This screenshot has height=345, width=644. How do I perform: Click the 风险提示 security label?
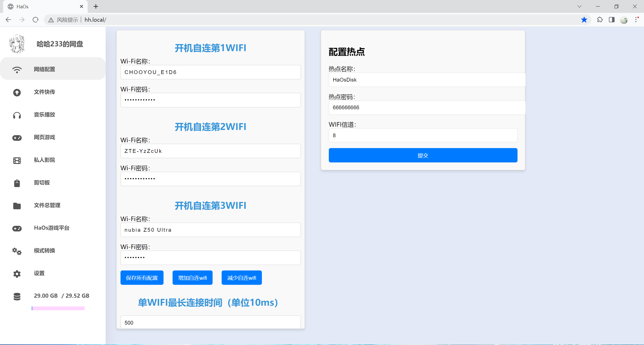tap(67, 20)
